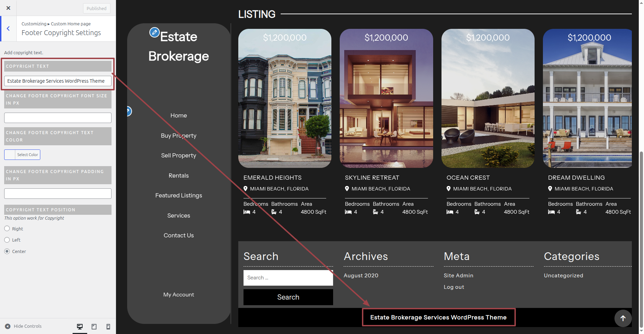Click the Emerald Heights listing image
This screenshot has height=334, width=644.
284,98
